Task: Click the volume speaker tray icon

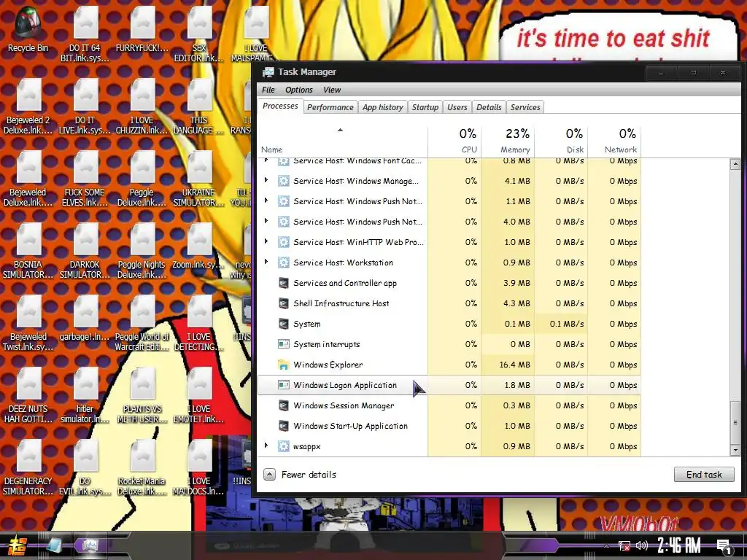Action: [x=642, y=545]
